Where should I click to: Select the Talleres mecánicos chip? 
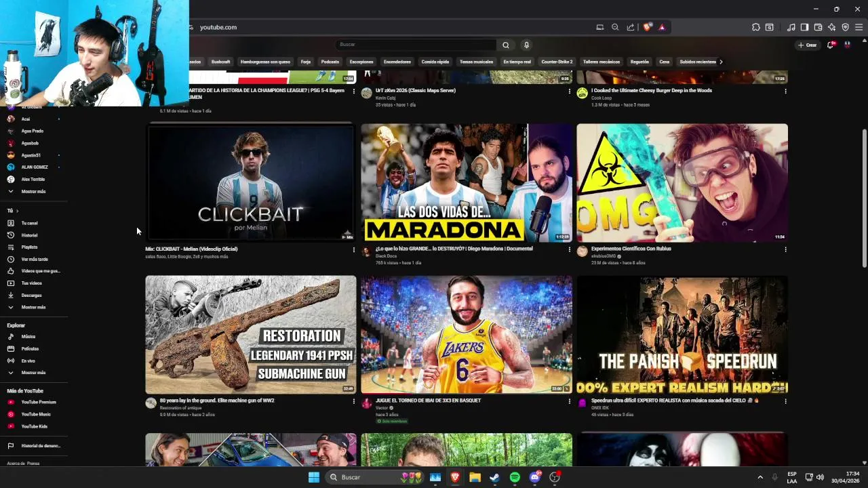pos(601,62)
